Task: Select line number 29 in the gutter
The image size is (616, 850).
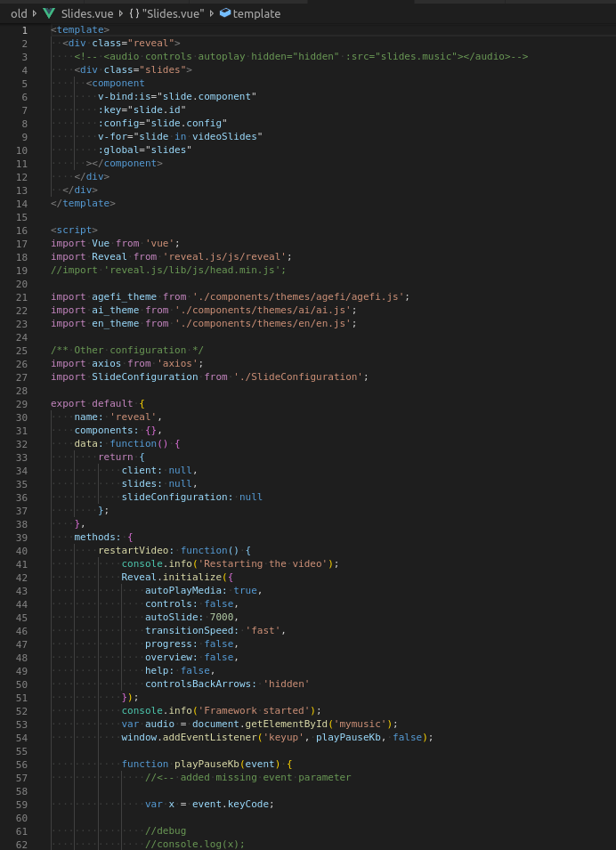Action: click(x=21, y=403)
